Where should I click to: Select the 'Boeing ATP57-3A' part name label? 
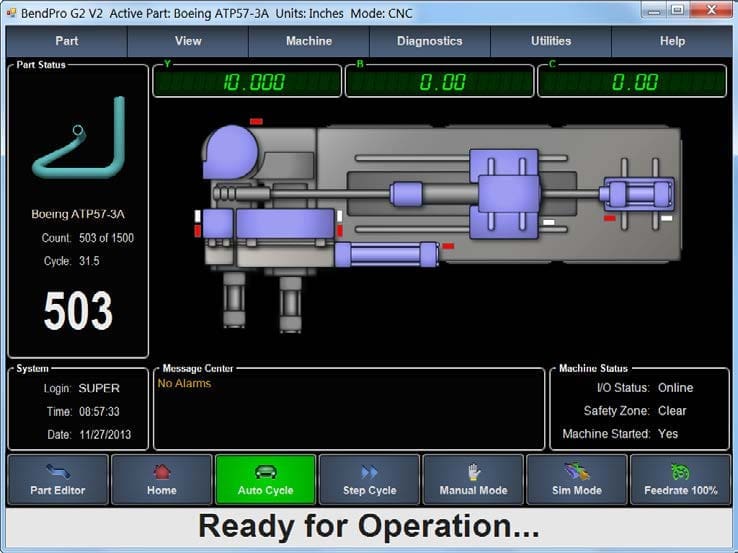[78, 214]
